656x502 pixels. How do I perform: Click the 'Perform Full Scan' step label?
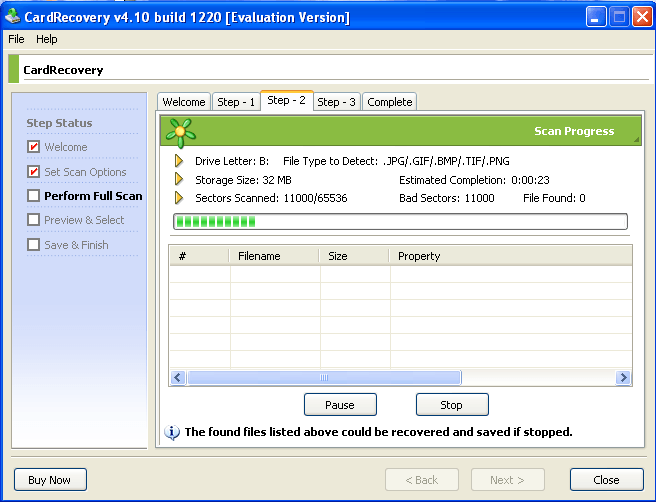pos(93,196)
